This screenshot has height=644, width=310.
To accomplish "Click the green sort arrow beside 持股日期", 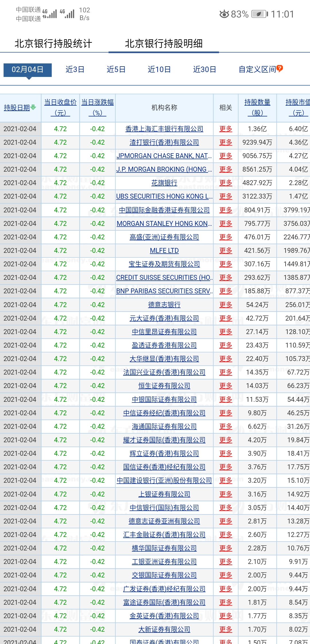I will pyautogui.click(x=33, y=107).
